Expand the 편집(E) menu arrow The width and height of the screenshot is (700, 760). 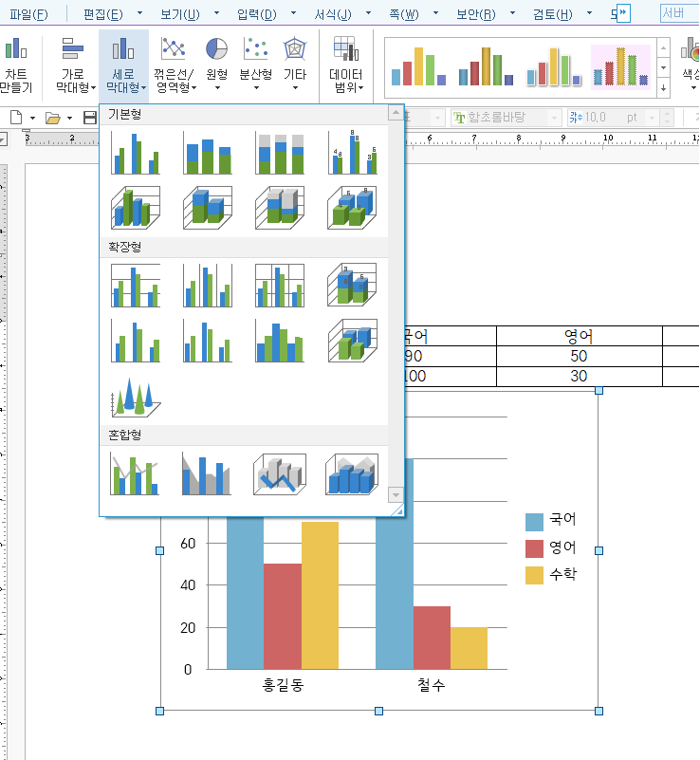click(140, 13)
